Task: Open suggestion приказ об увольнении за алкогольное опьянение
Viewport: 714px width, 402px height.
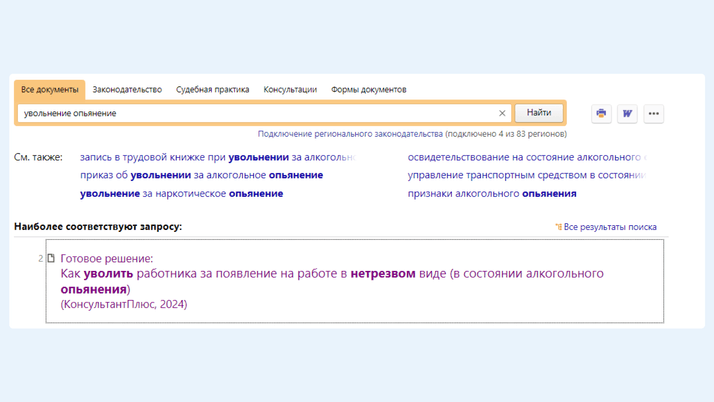Action: [201, 175]
